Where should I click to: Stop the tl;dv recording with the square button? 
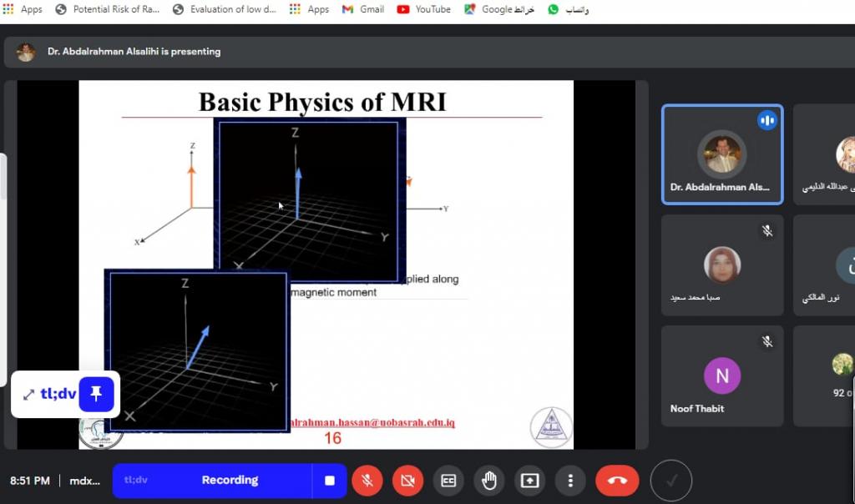330,481
